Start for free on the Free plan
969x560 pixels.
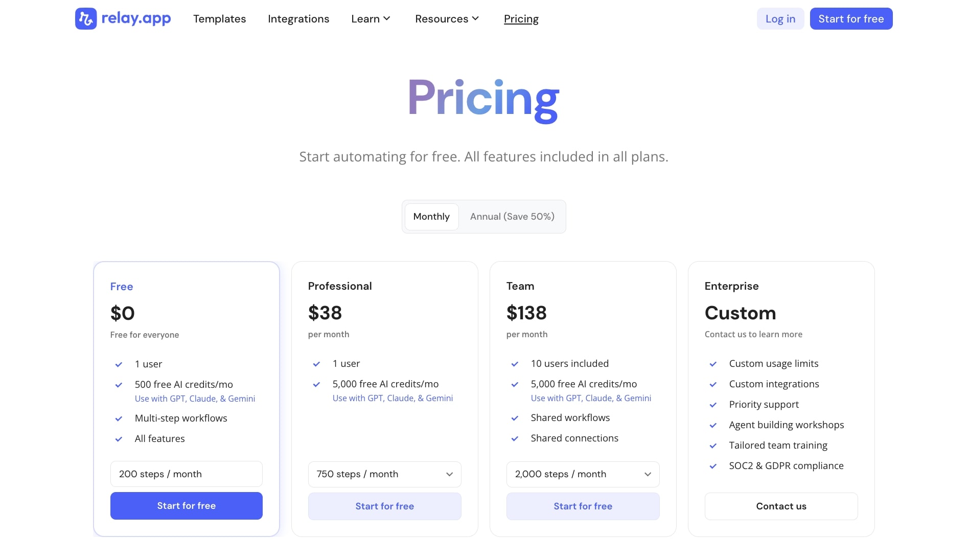tap(186, 506)
